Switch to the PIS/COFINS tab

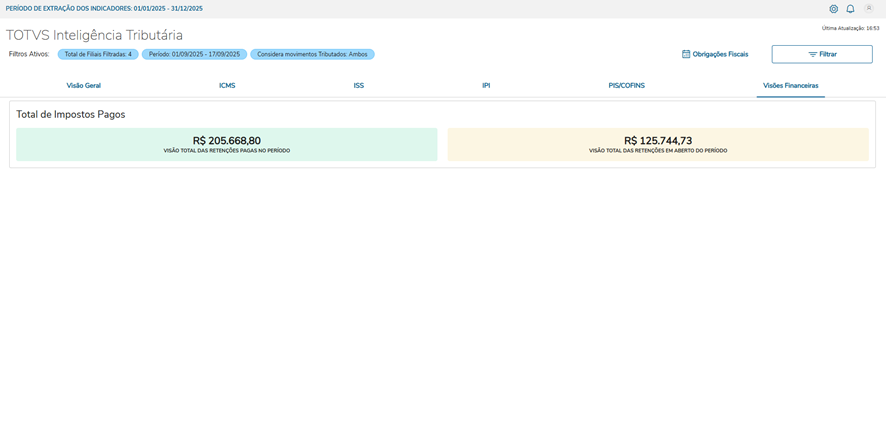pos(627,86)
